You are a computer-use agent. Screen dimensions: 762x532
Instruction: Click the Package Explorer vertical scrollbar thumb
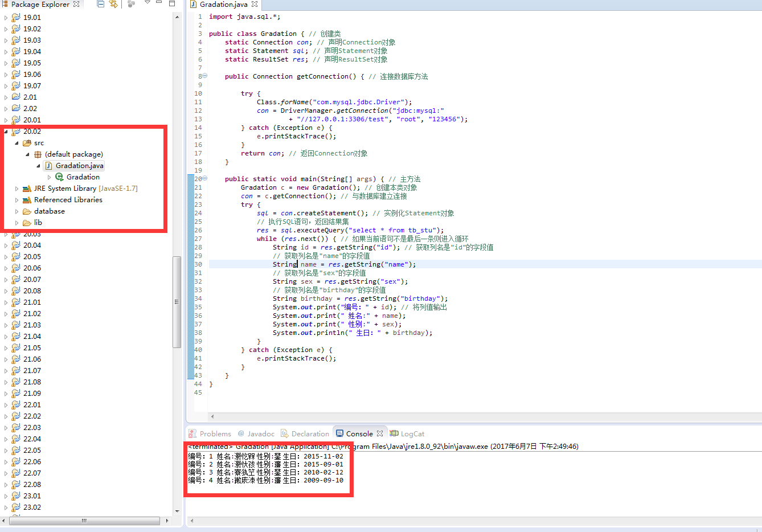pyautogui.click(x=177, y=302)
